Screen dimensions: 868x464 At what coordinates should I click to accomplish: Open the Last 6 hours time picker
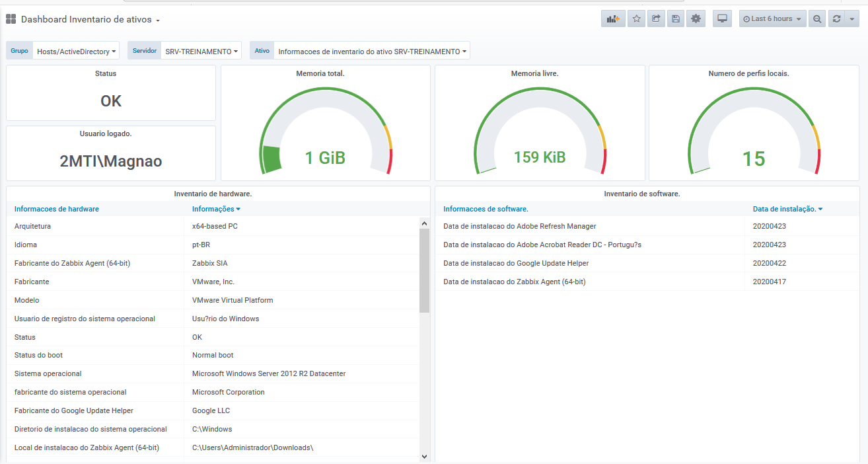coord(772,19)
